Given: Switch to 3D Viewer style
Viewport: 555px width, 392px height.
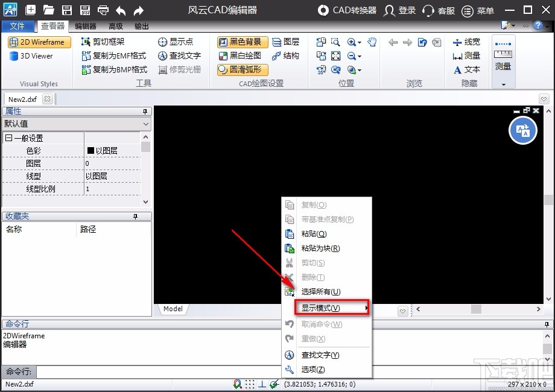Looking at the screenshot, I should pos(31,56).
